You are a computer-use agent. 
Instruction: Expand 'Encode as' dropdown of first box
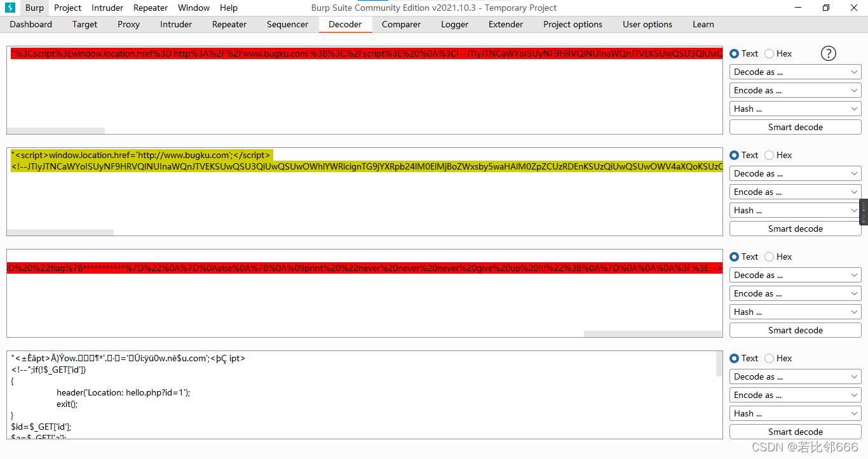[796, 90]
